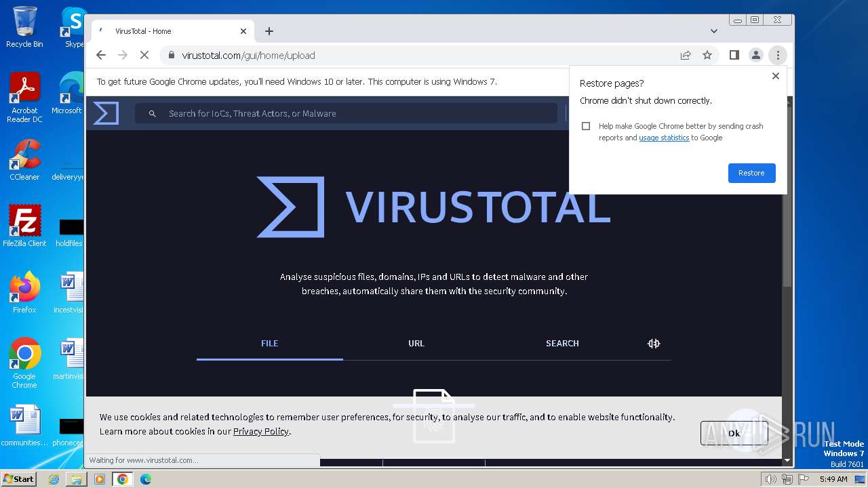Open Acrobat Reader DC desktop icon
The width and height of the screenshot is (868, 488).
[24, 98]
